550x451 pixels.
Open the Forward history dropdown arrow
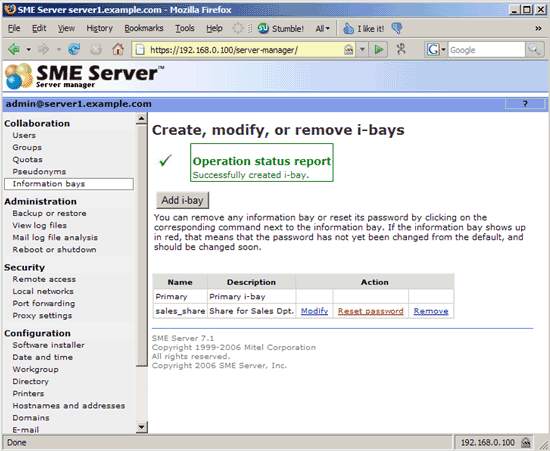pos(59,49)
